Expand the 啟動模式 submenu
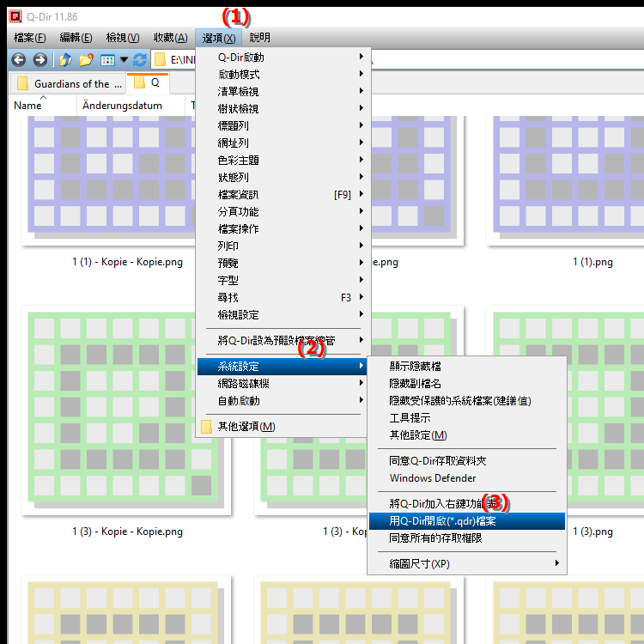The width and height of the screenshot is (644, 644). click(x=283, y=75)
